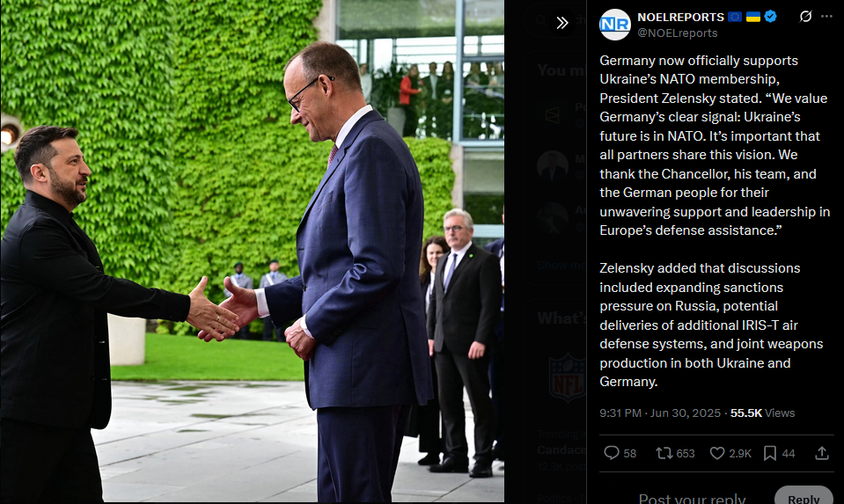Open NOELREPORTS profile avatar
This screenshot has width=844, height=504.
614,25
